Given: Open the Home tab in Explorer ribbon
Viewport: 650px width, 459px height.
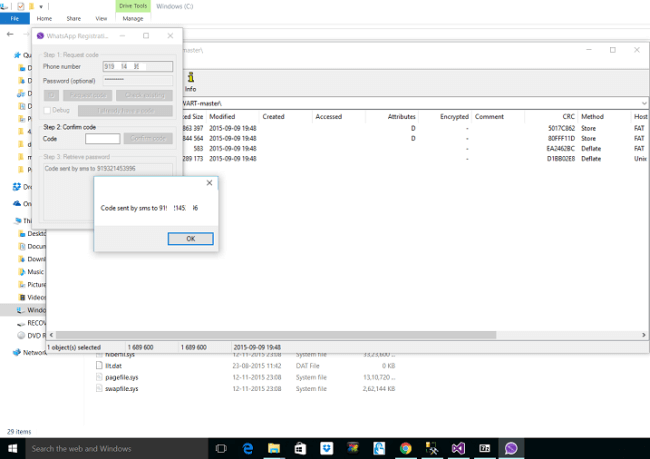Looking at the screenshot, I should pyautogui.click(x=44, y=19).
